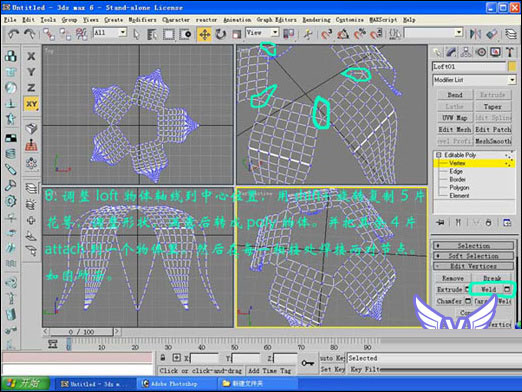Choose the Select Object arrow tool
This screenshot has height=392, width=522.
pyautogui.click(x=136, y=34)
